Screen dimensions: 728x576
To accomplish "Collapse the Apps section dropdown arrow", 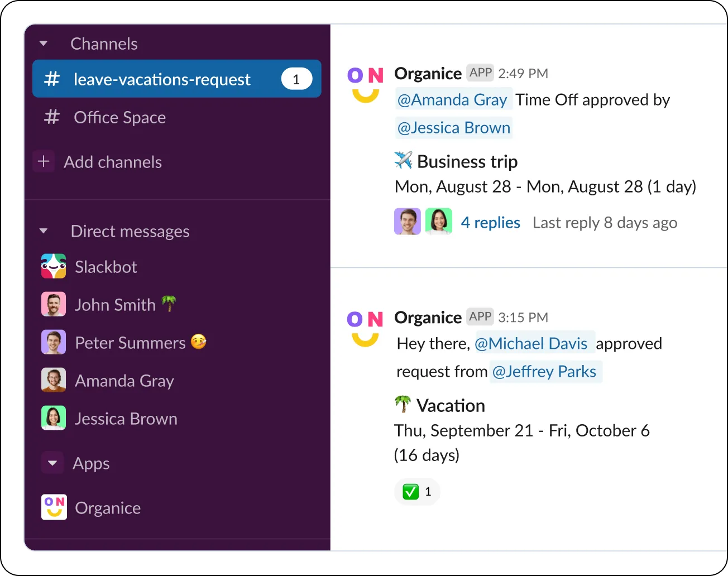I will (52, 463).
